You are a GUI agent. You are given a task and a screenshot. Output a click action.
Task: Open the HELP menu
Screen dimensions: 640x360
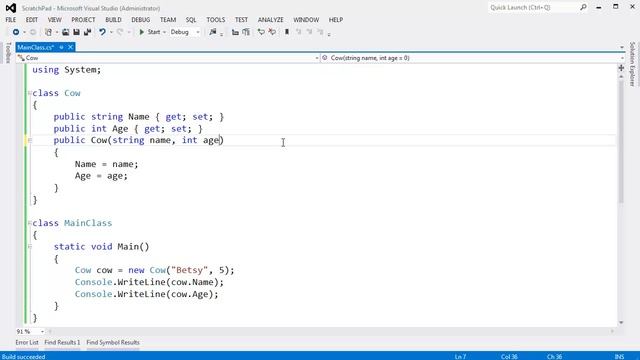tap(336, 20)
